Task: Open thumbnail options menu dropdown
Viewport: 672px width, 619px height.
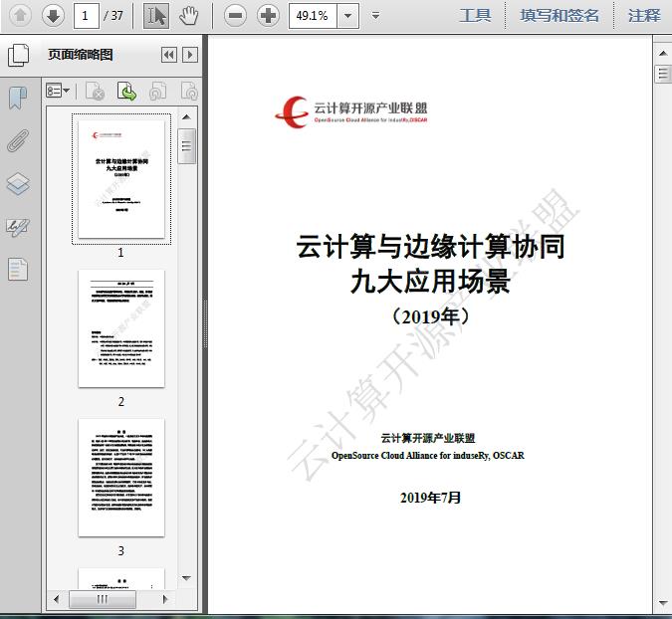Action: (x=58, y=91)
